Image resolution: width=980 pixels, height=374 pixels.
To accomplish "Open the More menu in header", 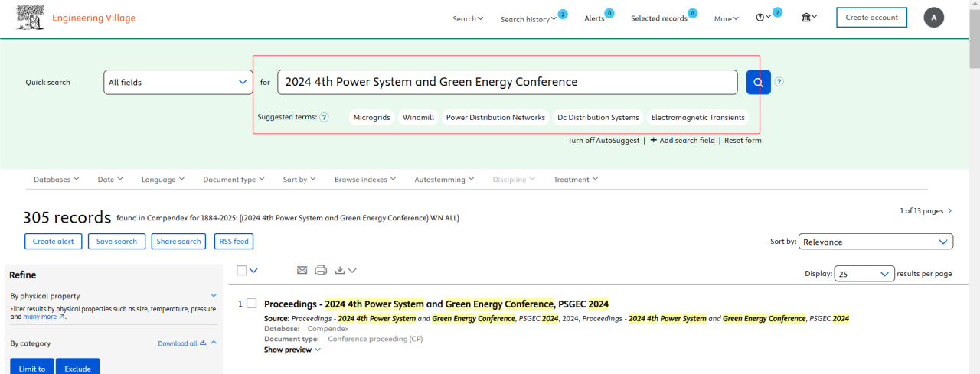I will click(x=727, y=19).
